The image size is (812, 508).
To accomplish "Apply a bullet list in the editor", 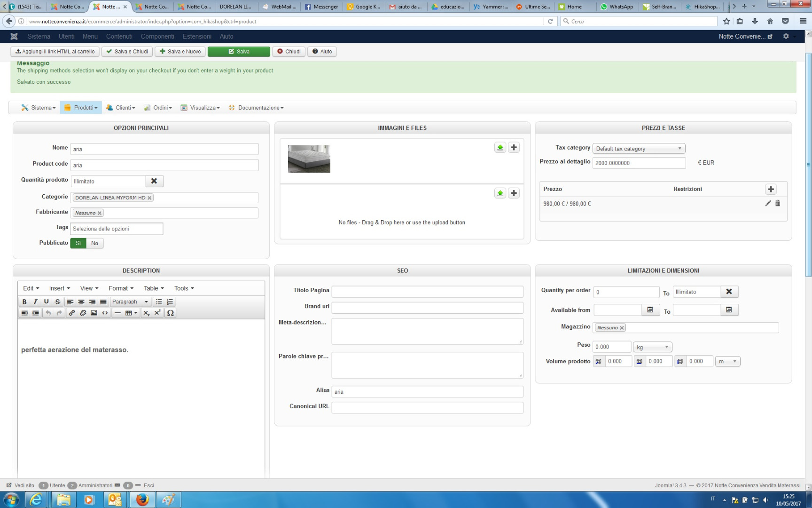I will (x=159, y=302).
